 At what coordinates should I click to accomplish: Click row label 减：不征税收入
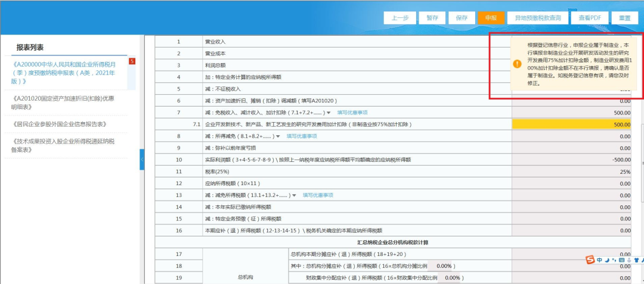point(222,89)
